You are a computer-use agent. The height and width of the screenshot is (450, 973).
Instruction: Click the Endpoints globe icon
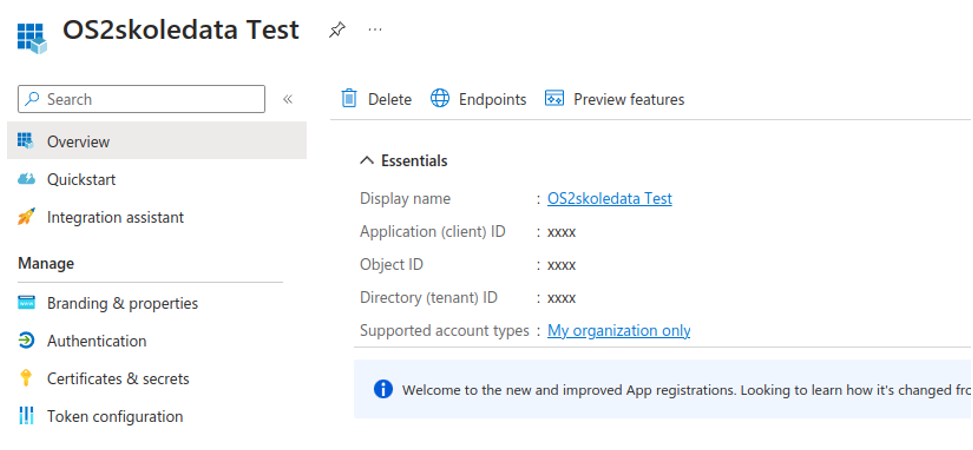click(x=440, y=99)
